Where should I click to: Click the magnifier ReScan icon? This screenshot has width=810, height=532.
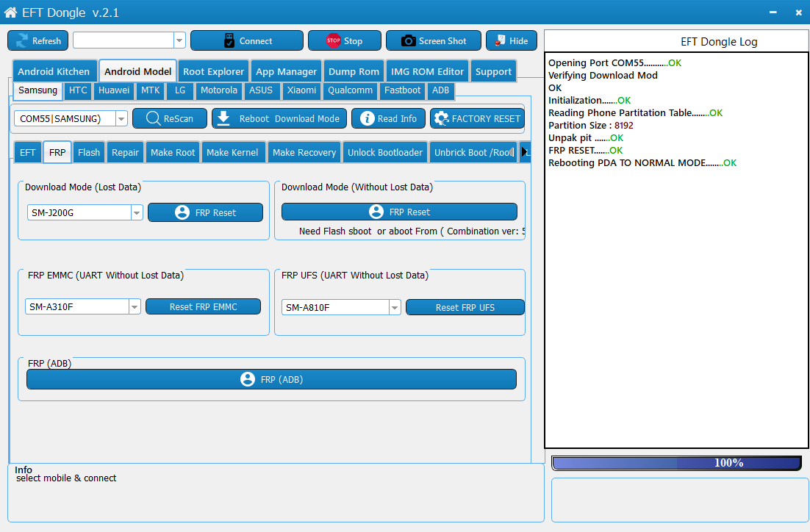click(154, 118)
